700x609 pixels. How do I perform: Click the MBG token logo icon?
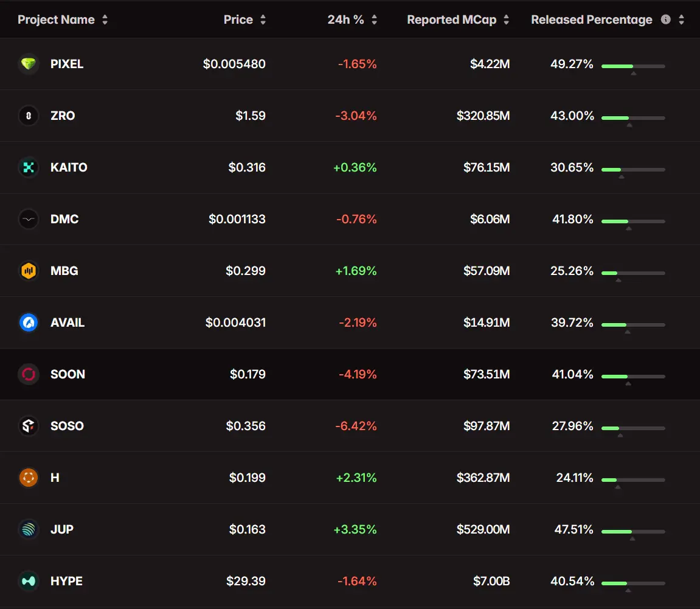tap(29, 271)
